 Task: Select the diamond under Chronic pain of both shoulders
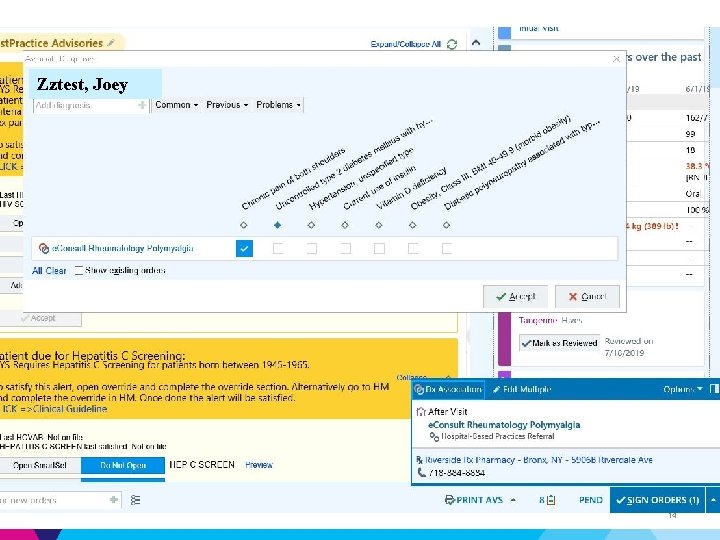coord(244,225)
